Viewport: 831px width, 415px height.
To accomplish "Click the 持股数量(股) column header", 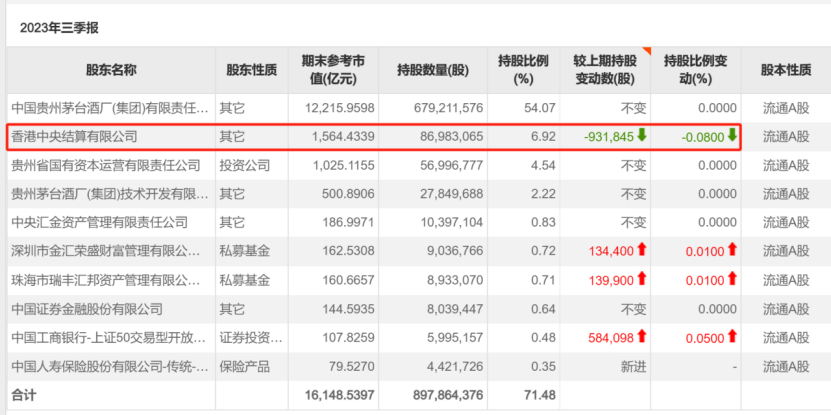I will tap(432, 70).
